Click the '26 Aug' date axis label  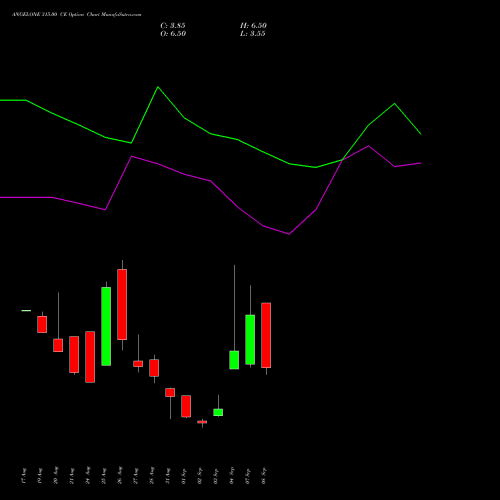120,475
